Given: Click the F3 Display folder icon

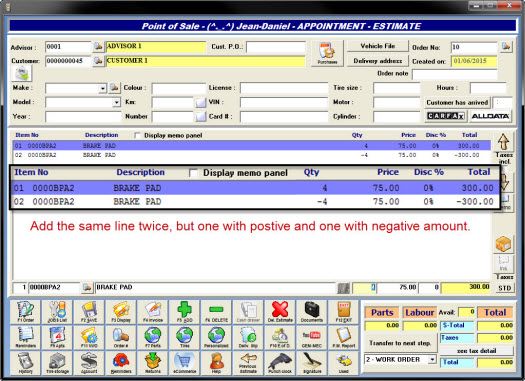Looking at the screenshot, I should [121, 312].
